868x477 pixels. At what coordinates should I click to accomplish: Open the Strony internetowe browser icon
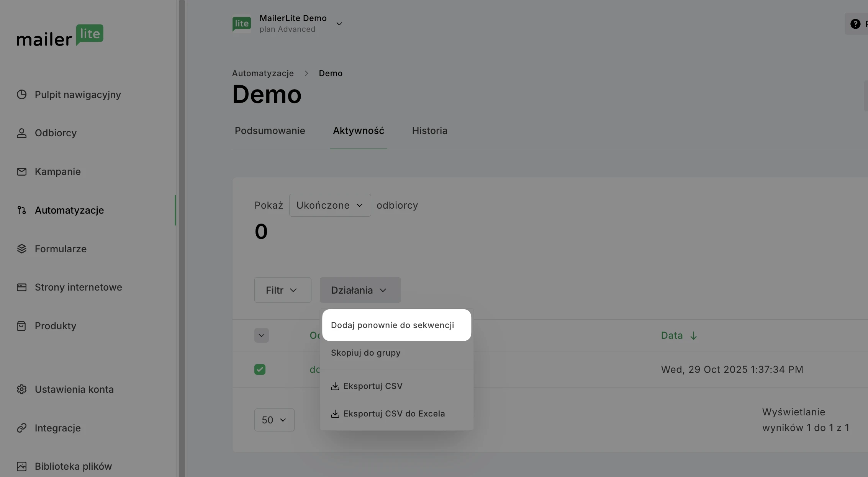(x=22, y=287)
